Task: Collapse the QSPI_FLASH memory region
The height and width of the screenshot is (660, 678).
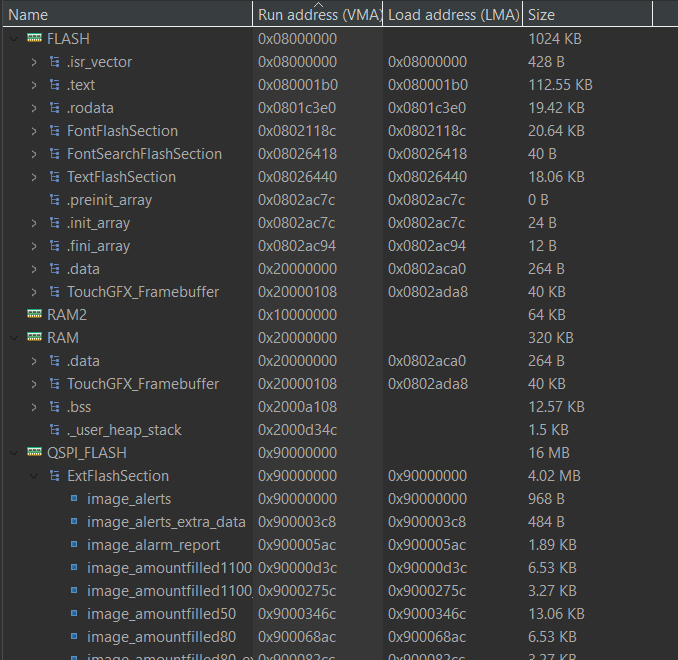Action: point(14,453)
